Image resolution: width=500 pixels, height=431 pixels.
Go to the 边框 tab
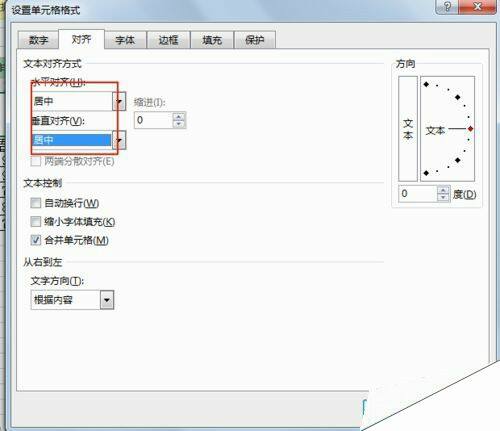(x=168, y=40)
